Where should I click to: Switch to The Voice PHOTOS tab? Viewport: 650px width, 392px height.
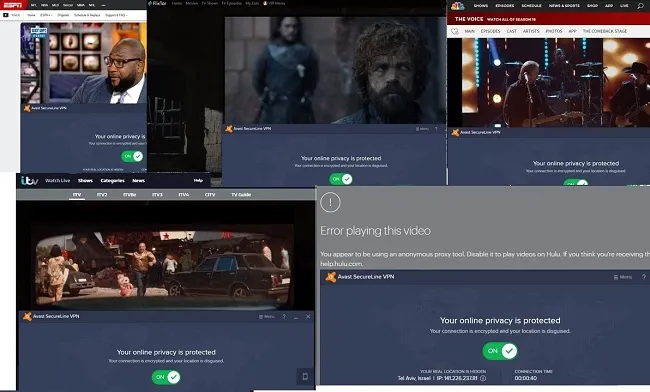tap(554, 31)
